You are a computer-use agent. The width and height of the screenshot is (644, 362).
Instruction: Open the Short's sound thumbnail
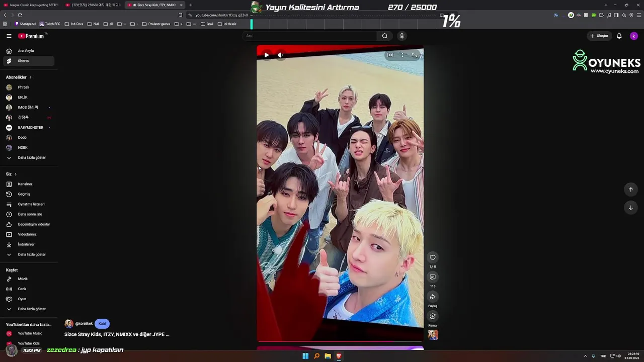pyautogui.click(x=433, y=335)
